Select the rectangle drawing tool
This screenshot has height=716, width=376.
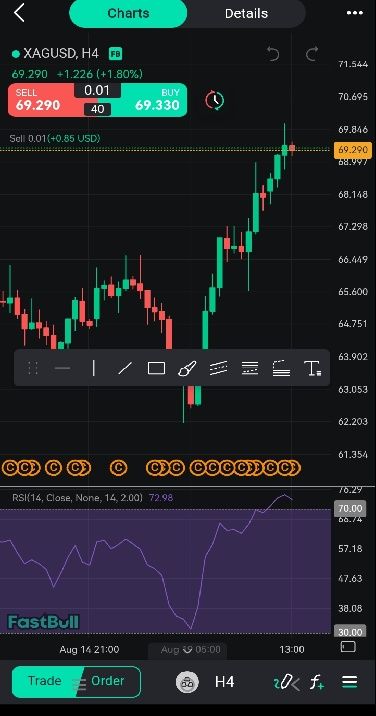pos(156,368)
